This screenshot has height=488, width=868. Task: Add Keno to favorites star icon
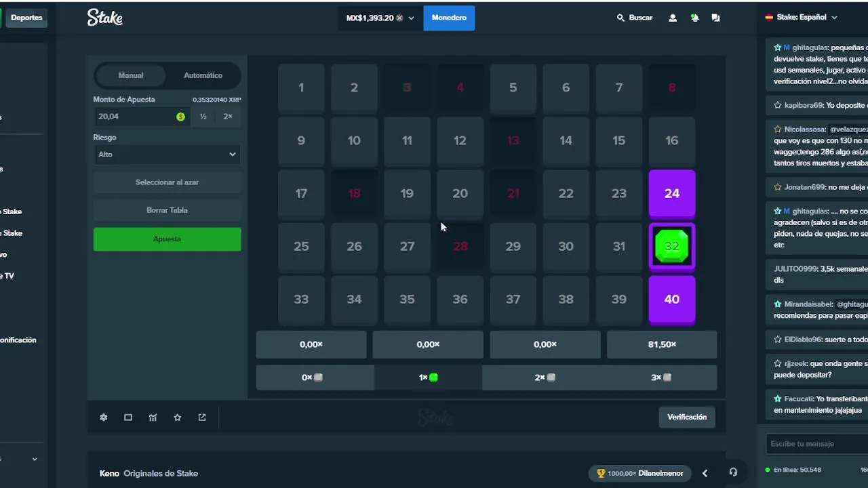tap(177, 418)
